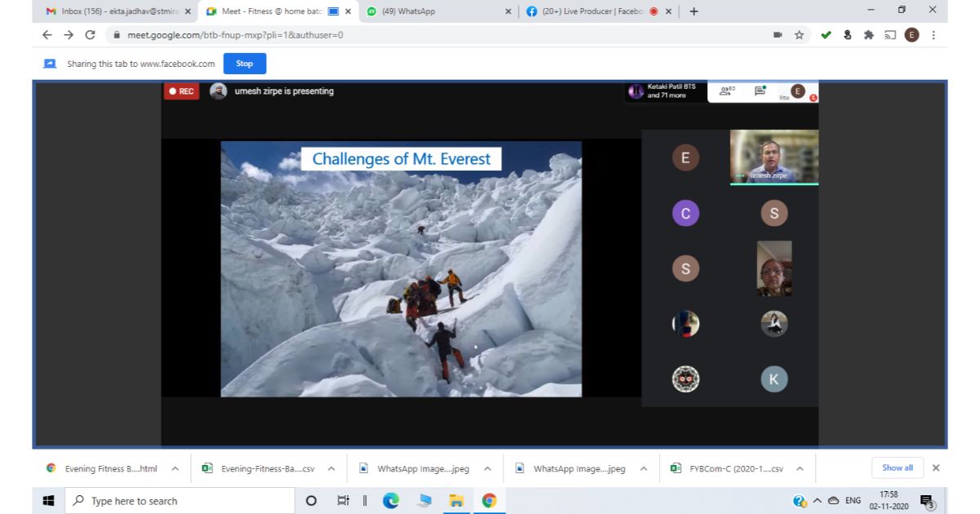980x514 pixels.
Task: Open the notification action center
Action: pos(927,501)
